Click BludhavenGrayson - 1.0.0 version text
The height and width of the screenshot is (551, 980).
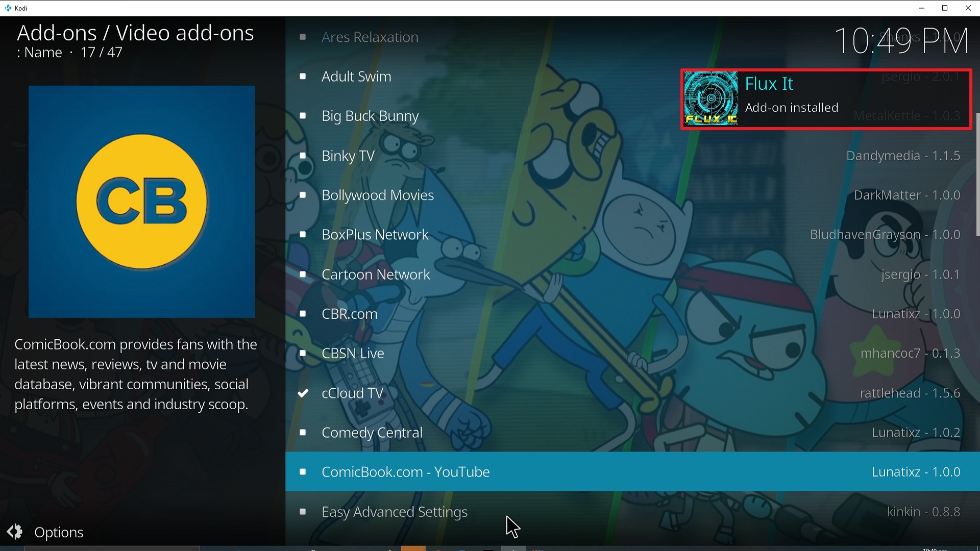click(886, 235)
